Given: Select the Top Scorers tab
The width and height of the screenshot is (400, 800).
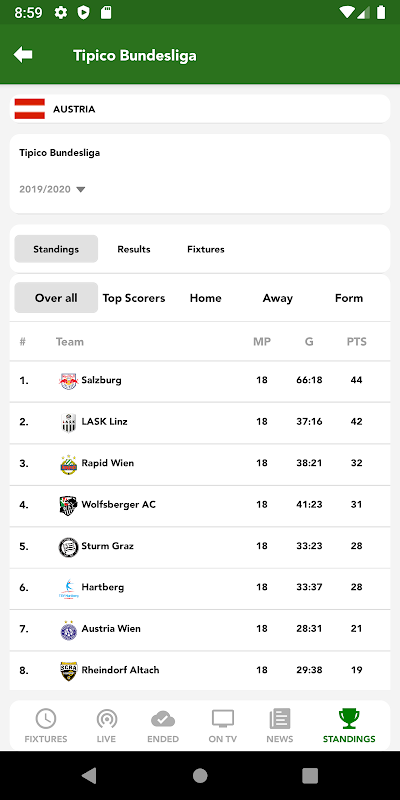Looking at the screenshot, I should coord(134,298).
